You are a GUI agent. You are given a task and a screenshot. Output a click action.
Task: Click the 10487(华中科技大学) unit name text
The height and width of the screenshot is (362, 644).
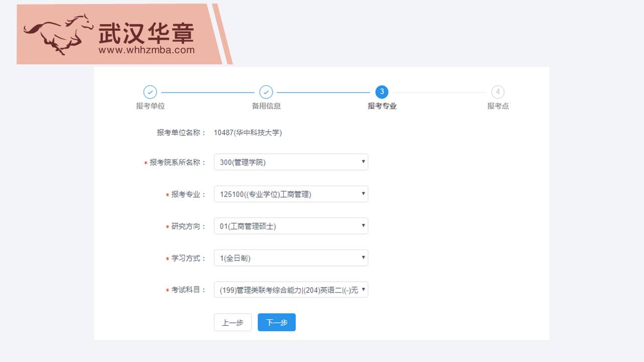pos(248,133)
